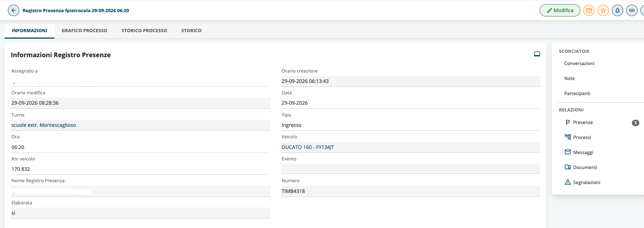Click the Ora field 06:20
644x228 pixels.
point(141,147)
